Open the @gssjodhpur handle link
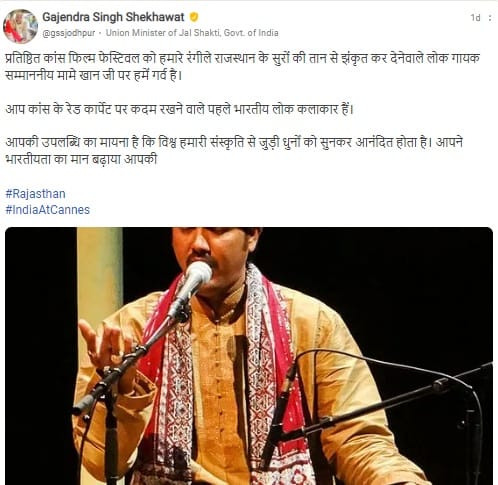 coord(69,33)
